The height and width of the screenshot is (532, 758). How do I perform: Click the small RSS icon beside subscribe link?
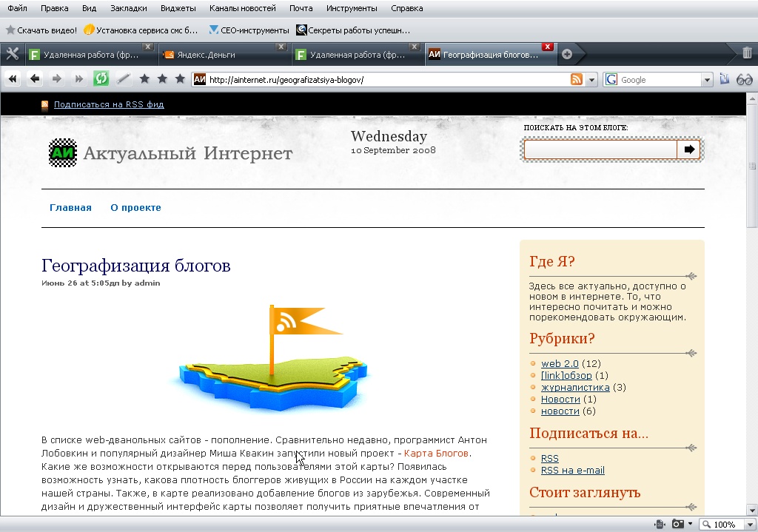(x=44, y=105)
